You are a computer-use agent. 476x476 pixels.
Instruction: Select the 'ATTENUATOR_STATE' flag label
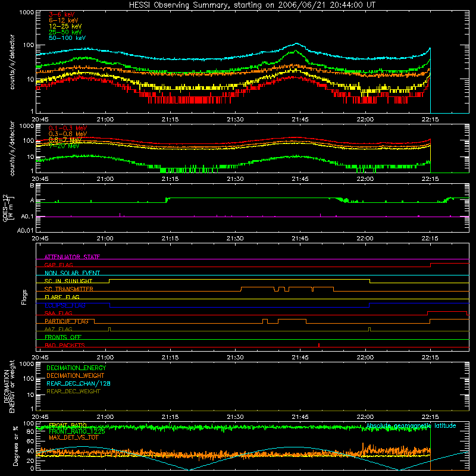pyautogui.click(x=72, y=257)
